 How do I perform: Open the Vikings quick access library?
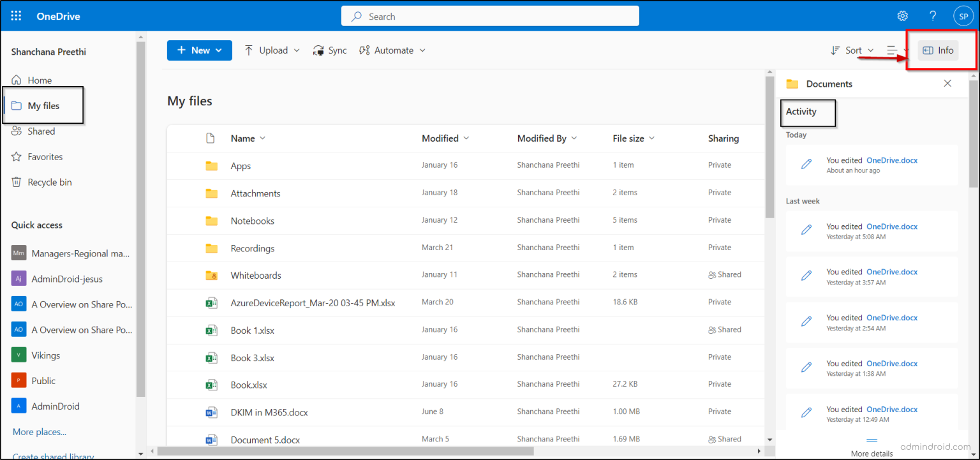point(45,355)
